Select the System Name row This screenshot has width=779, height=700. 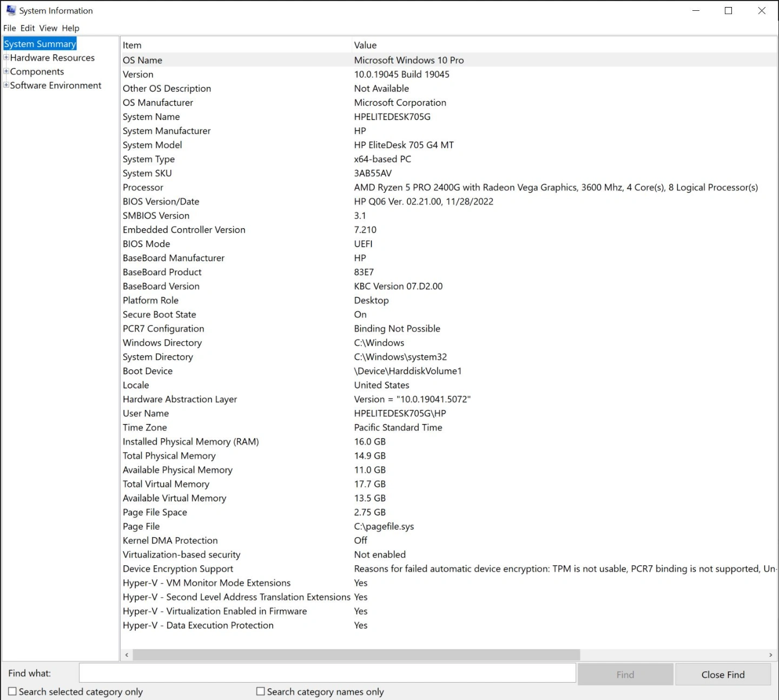click(x=449, y=116)
